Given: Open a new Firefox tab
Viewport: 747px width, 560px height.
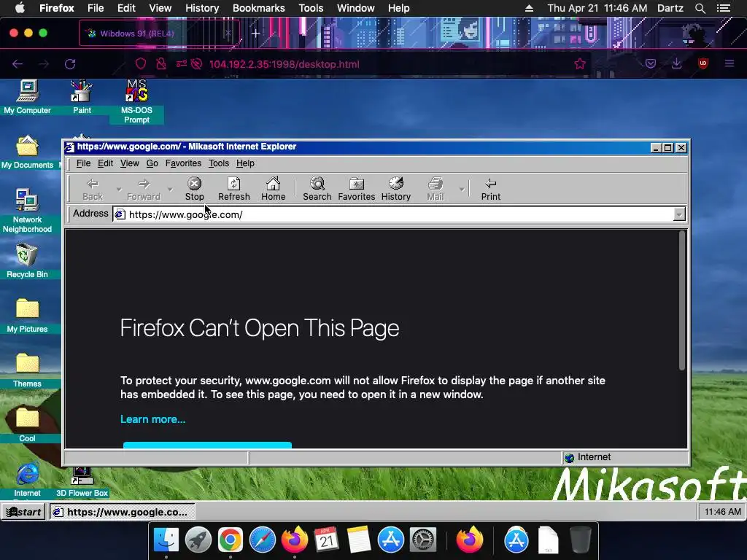Looking at the screenshot, I should click(256, 34).
